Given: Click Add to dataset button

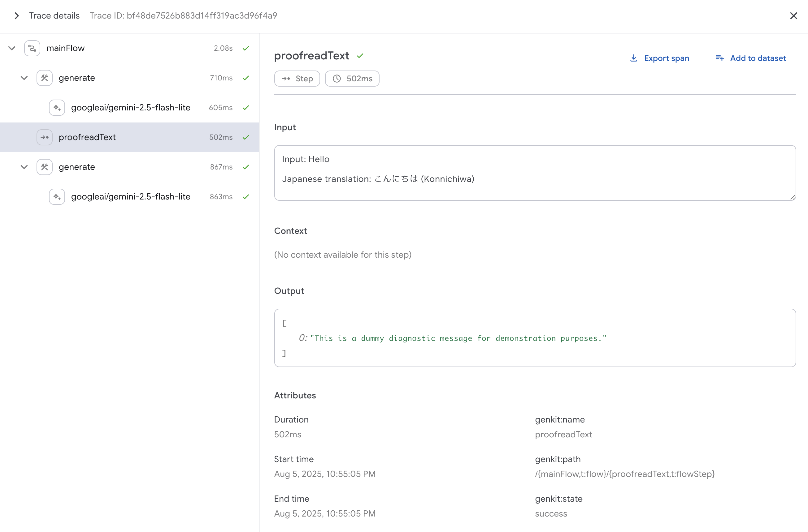Looking at the screenshot, I should click(x=758, y=58).
